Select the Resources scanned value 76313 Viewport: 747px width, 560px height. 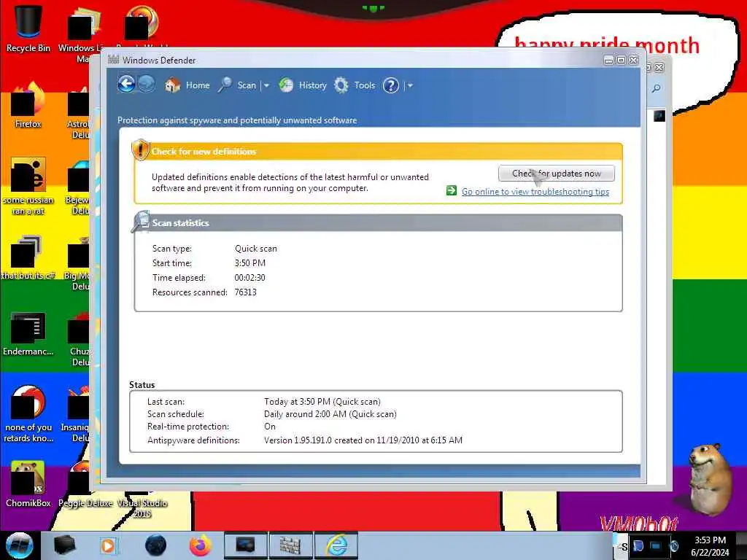point(245,292)
